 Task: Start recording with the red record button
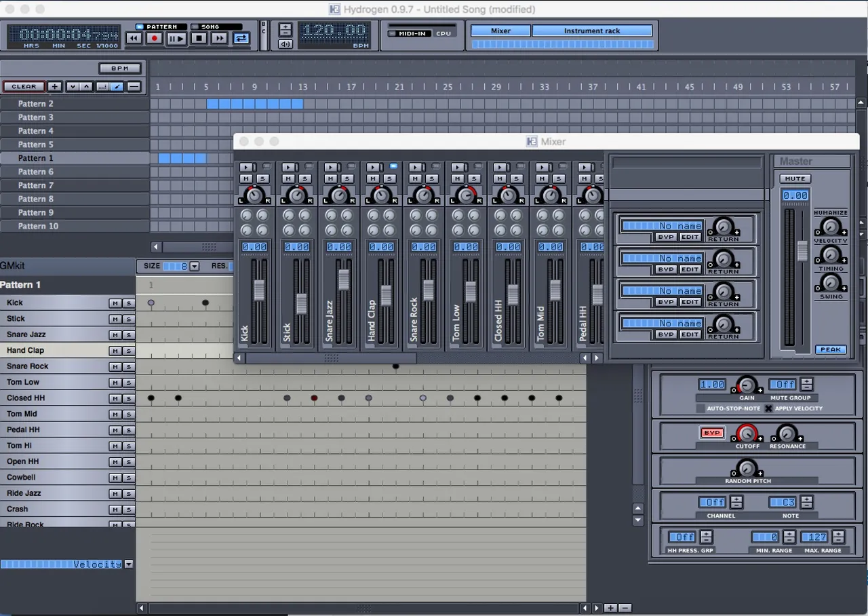pos(154,39)
